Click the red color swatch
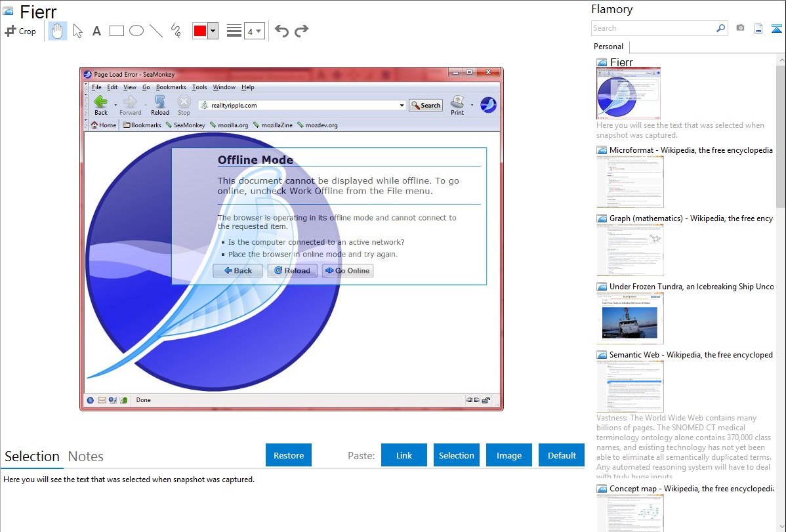This screenshot has height=532, width=786. 200,31
